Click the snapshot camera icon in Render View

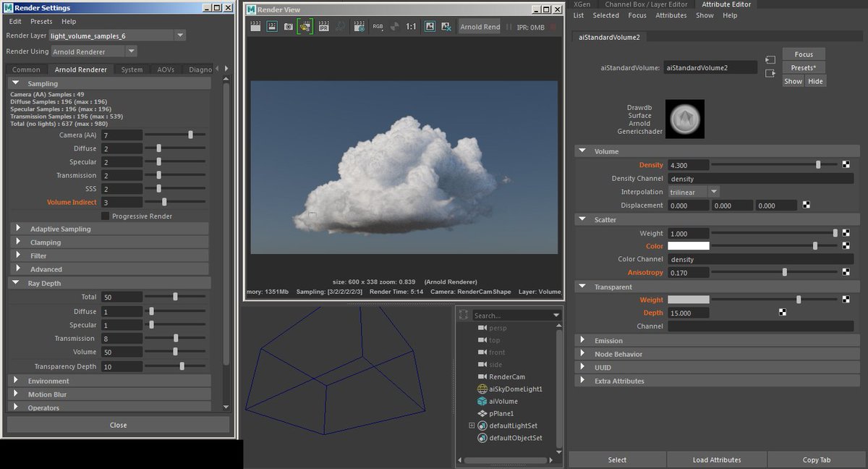[288, 27]
